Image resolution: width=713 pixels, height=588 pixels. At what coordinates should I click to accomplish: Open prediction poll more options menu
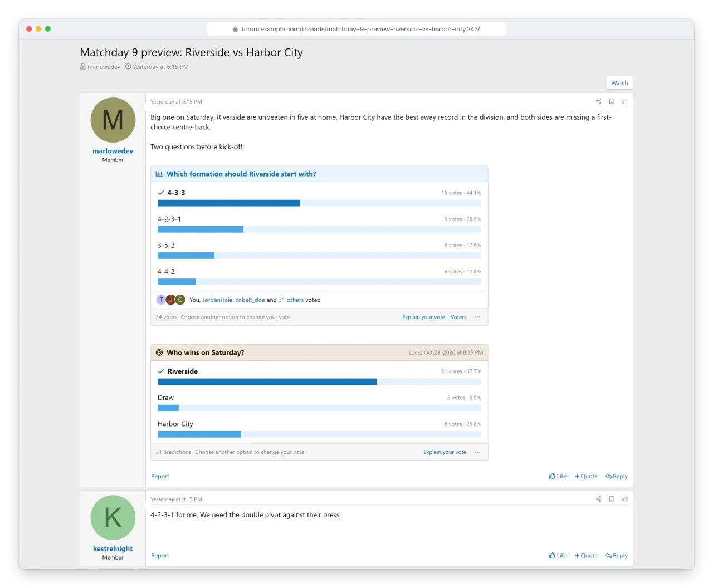coord(477,452)
